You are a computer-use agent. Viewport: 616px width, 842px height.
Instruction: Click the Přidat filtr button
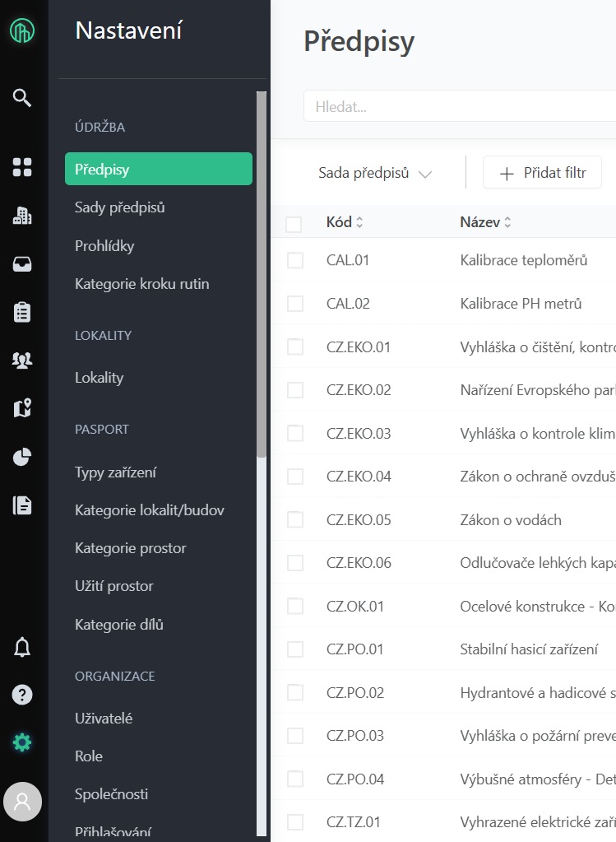(x=542, y=174)
